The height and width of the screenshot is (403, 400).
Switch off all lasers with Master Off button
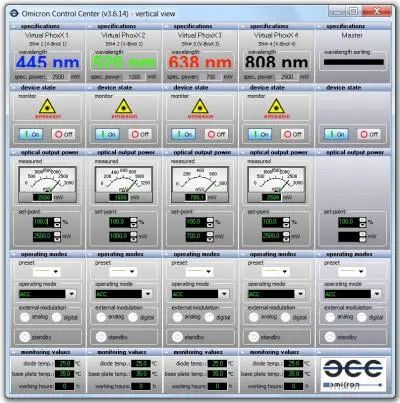(369, 134)
